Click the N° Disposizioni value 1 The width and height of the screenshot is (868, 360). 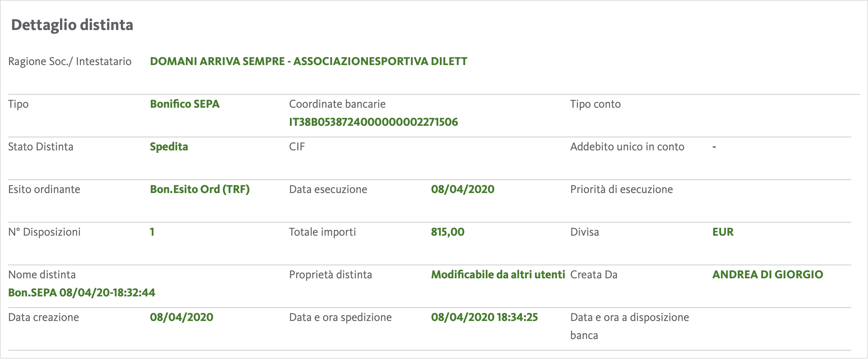tap(152, 232)
